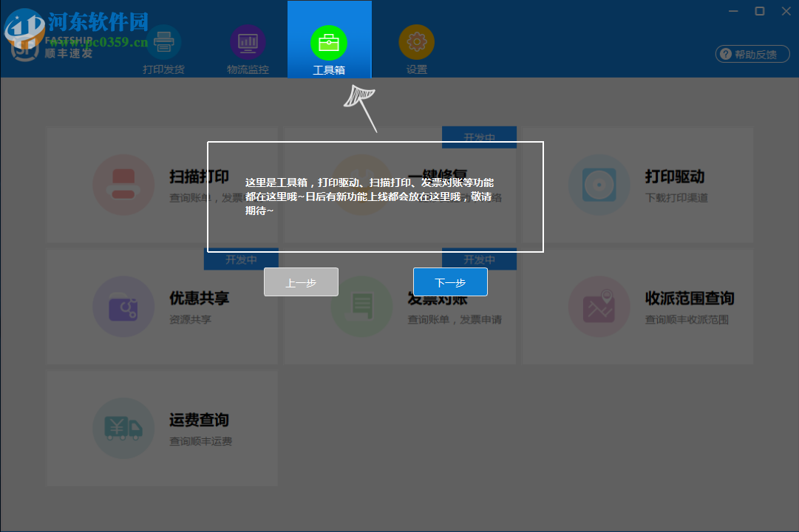Image resolution: width=799 pixels, height=532 pixels.
Task: Click the 打印发货 printer icon
Action: [x=162, y=42]
